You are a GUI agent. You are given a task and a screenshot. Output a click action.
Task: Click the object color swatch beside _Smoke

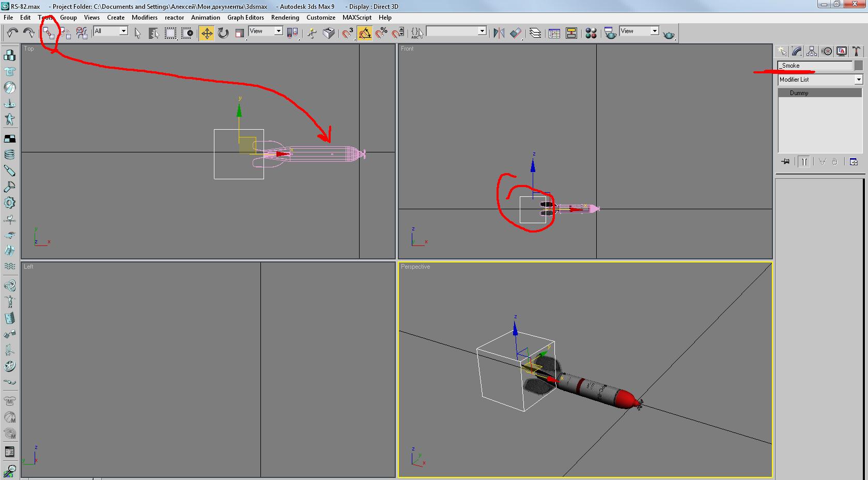coord(859,66)
